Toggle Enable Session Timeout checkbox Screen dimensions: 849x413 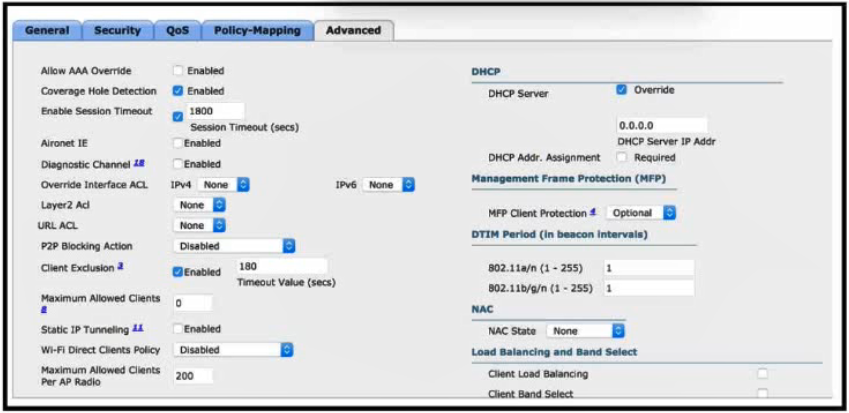pos(178,117)
